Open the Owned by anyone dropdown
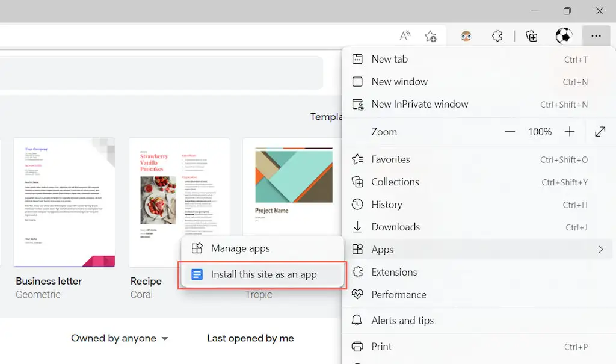 [x=120, y=338]
